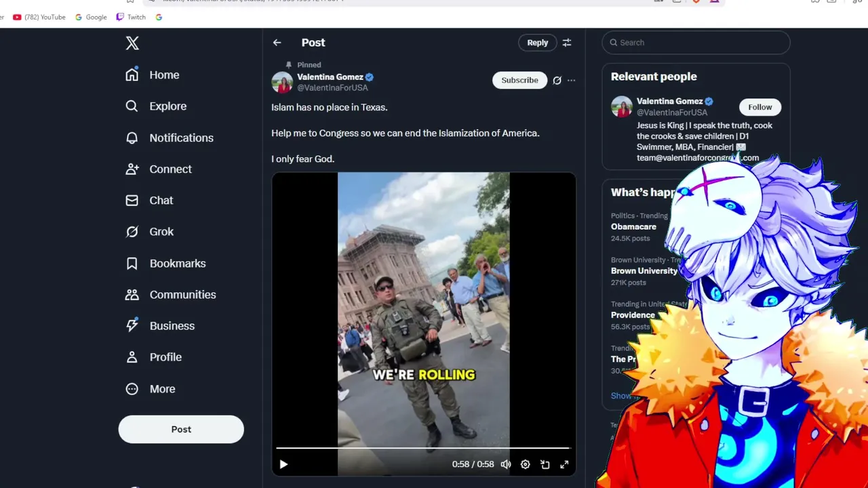The height and width of the screenshot is (488, 868).
Task: Click the Valentina Gomez name on post
Action: click(330, 77)
